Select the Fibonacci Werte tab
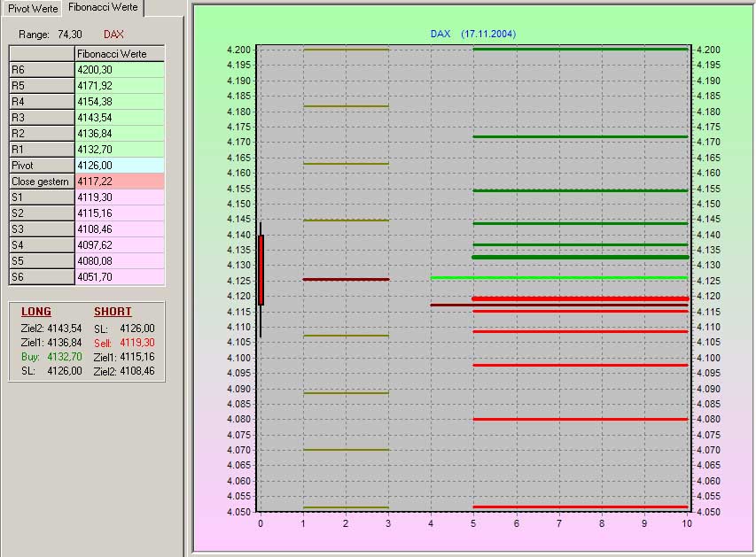This screenshot has height=557, width=756. click(103, 7)
